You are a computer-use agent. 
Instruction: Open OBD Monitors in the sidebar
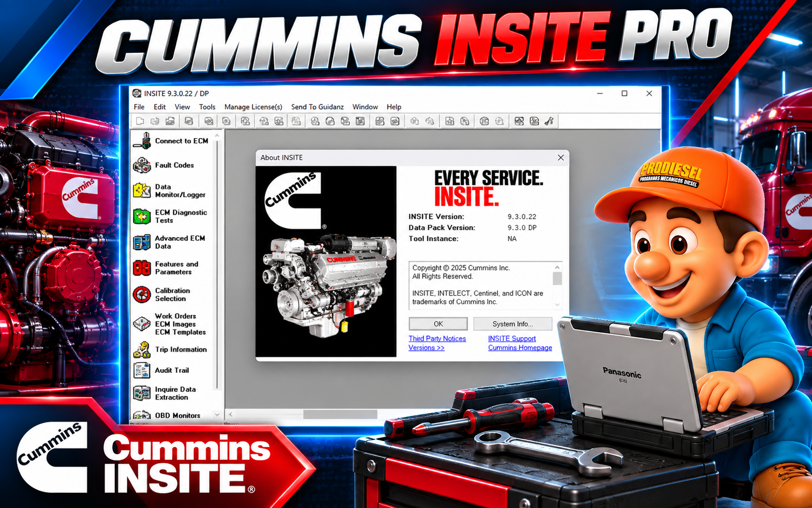pyautogui.click(x=167, y=415)
